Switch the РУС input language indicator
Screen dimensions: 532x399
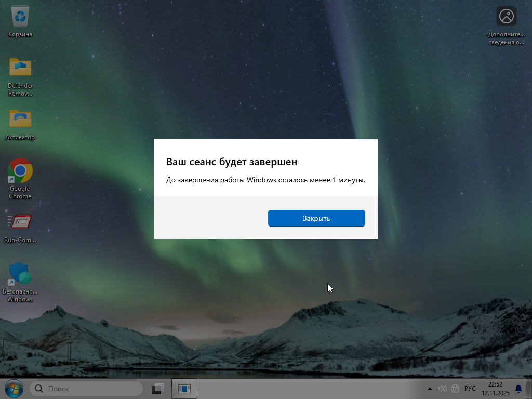[x=470, y=389]
